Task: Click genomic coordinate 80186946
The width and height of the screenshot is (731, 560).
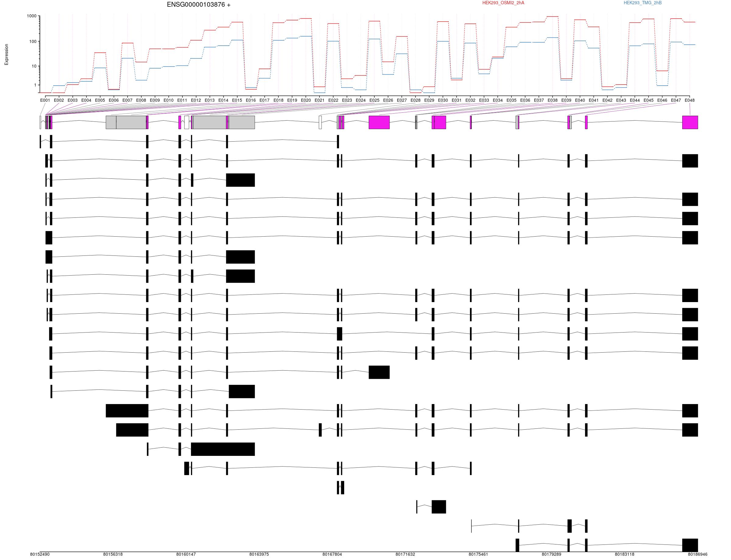Action: pos(697,554)
